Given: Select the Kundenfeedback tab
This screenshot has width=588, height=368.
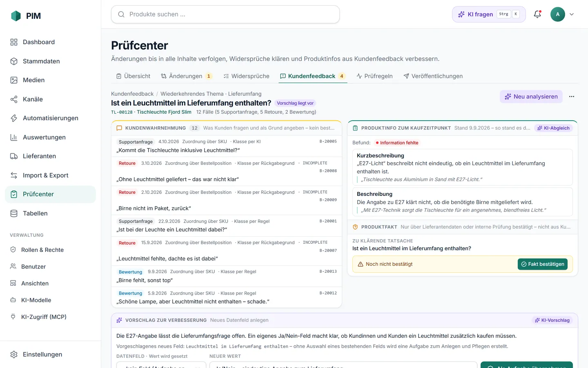Looking at the screenshot, I should (x=313, y=76).
